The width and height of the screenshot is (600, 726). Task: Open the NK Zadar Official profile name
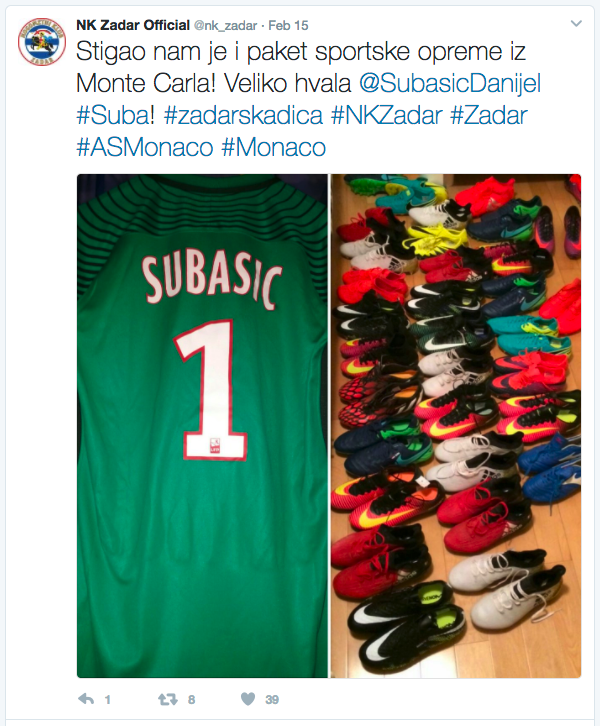(x=133, y=25)
